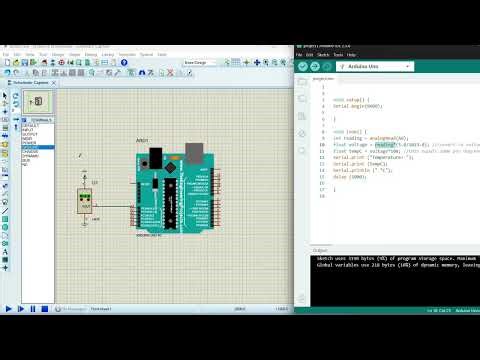
Task: Redo change in Proteus toolbar
Action: click(x=16, y=73)
